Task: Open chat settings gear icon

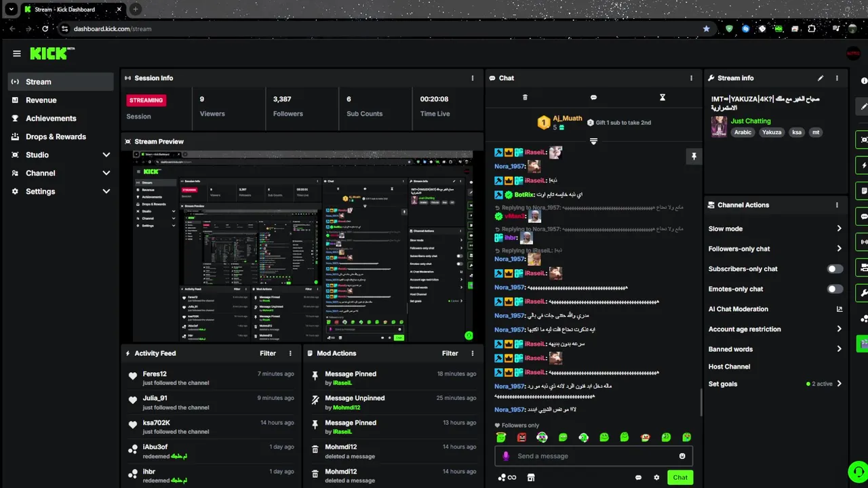Action: (656, 477)
